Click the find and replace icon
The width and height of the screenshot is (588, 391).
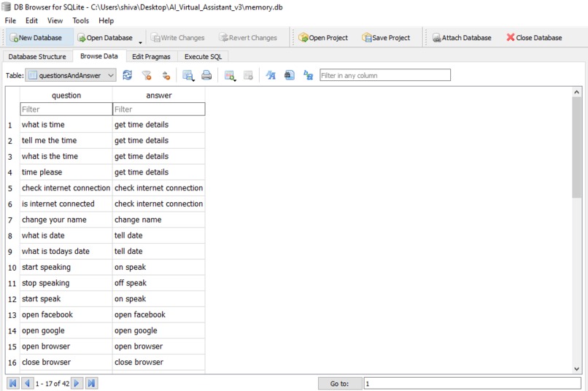pos(309,75)
